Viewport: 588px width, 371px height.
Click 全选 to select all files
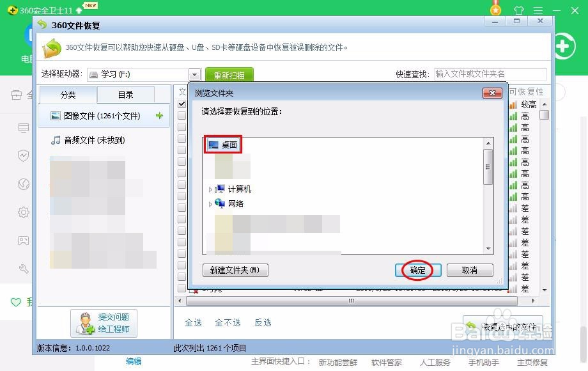(194, 322)
